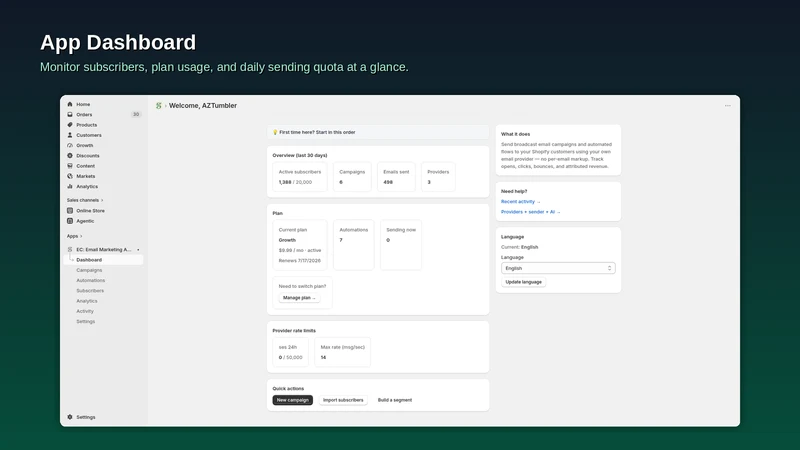Click the Emails sent stat card
This screenshot has width=800, height=450.
coord(396,177)
